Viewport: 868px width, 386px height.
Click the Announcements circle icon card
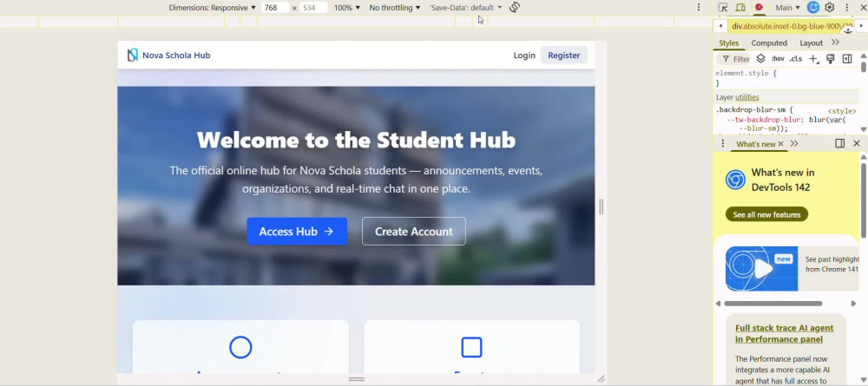tap(240, 348)
